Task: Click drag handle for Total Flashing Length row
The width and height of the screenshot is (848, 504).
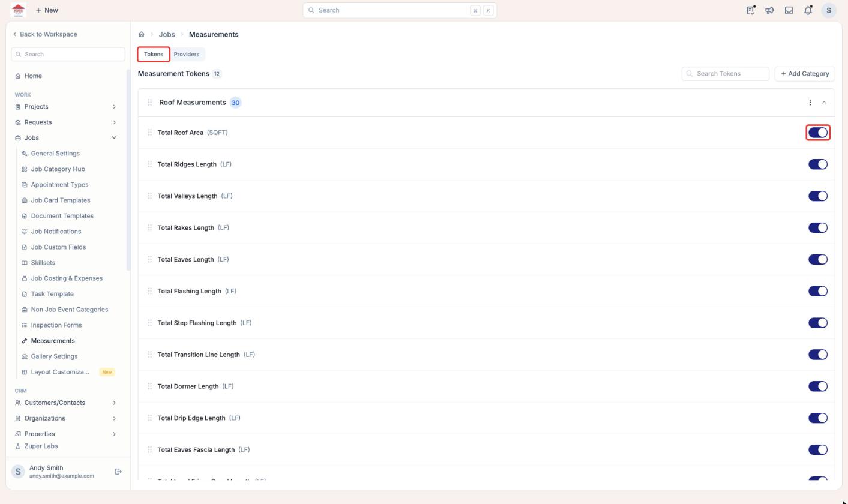Action: 149,292
